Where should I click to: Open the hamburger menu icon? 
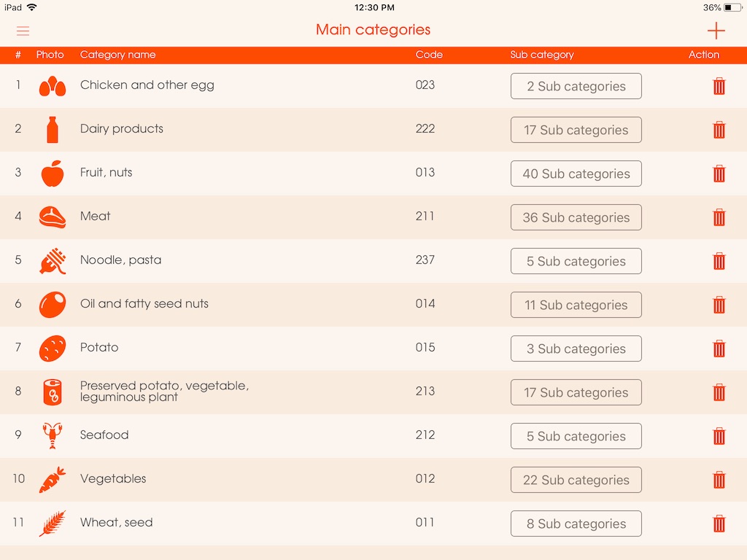23,31
